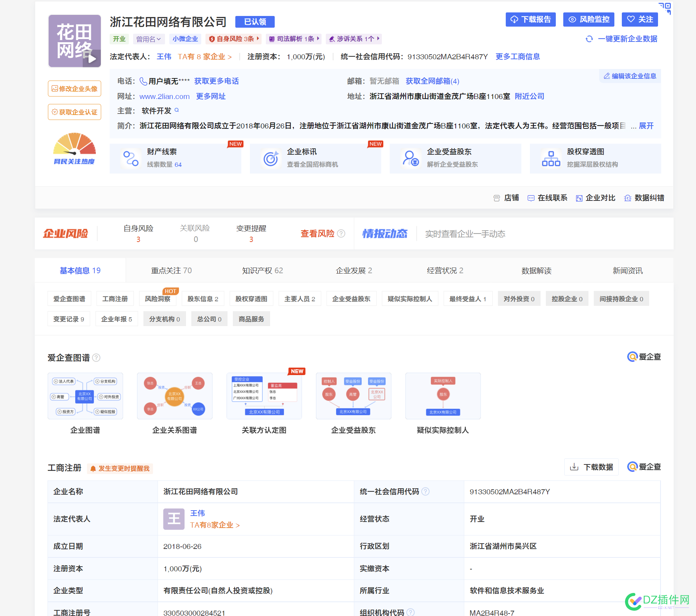Click the phone icon beside 用户填无
Screen dimensions: 696x616
143,81
